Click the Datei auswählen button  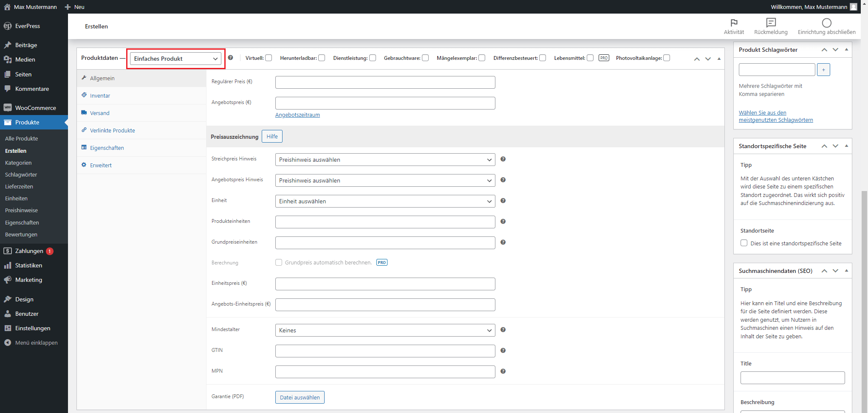tap(300, 397)
